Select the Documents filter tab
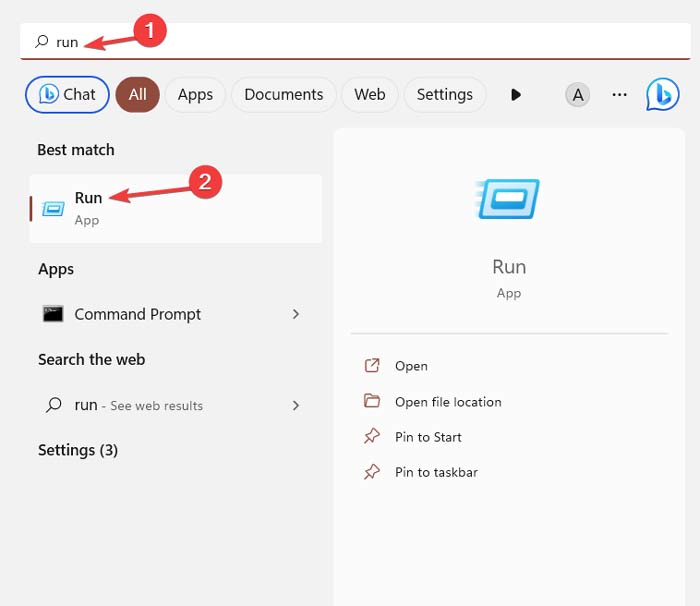The width and height of the screenshot is (700, 606). 284,95
